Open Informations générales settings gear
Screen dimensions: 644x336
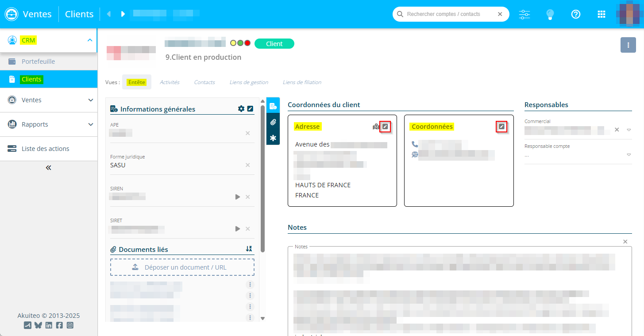tap(241, 109)
